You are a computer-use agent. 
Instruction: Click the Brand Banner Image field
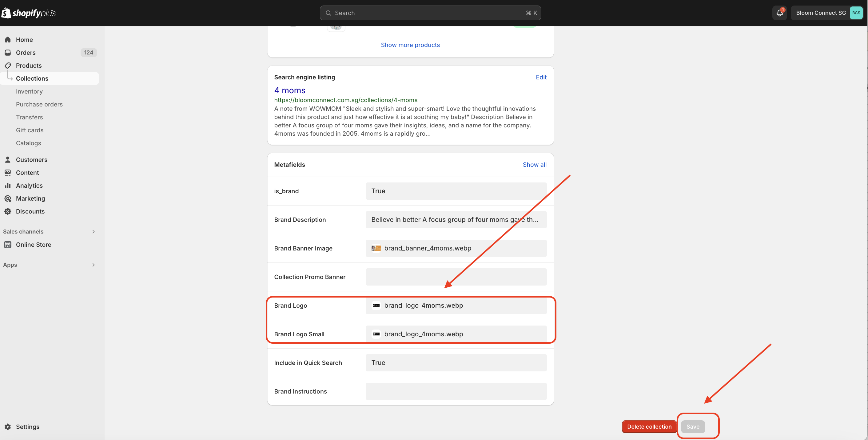tap(456, 248)
